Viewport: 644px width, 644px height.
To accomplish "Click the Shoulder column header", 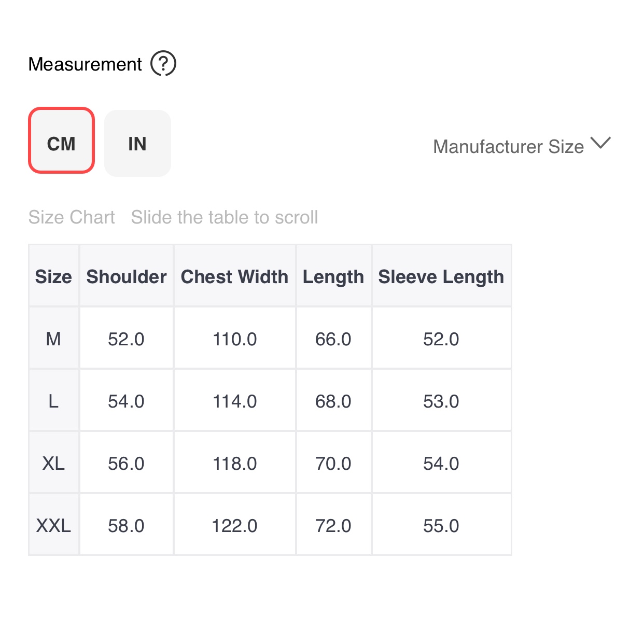I will (127, 276).
